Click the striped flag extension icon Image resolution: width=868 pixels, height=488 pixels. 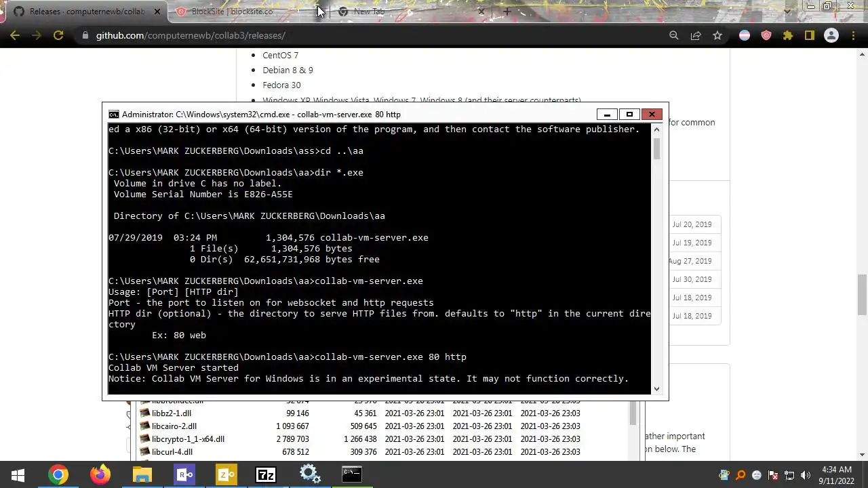click(745, 35)
